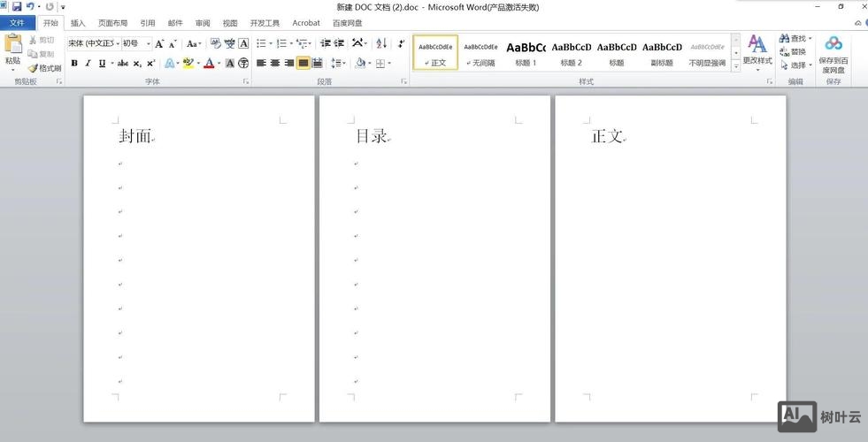Click Save to Baidu Netdisk icon
This screenshot has height=442, width=868.
(x=833, y=43)
